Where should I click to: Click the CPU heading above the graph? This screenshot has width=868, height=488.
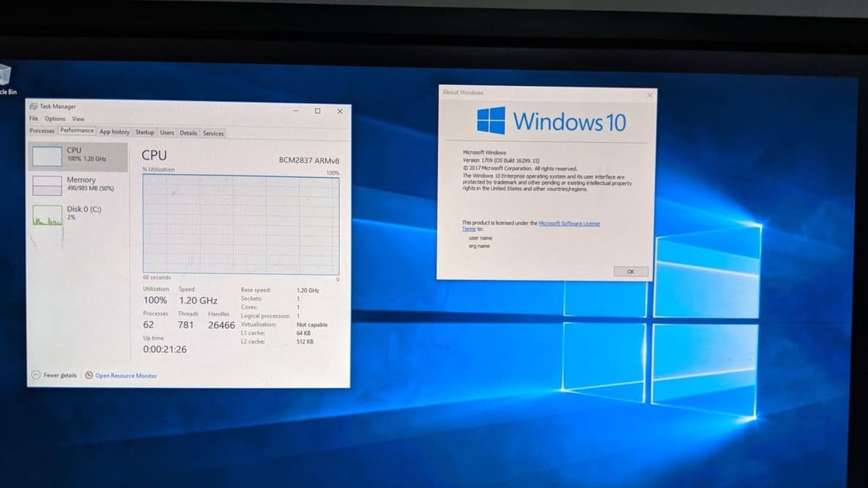pos(154,155)
